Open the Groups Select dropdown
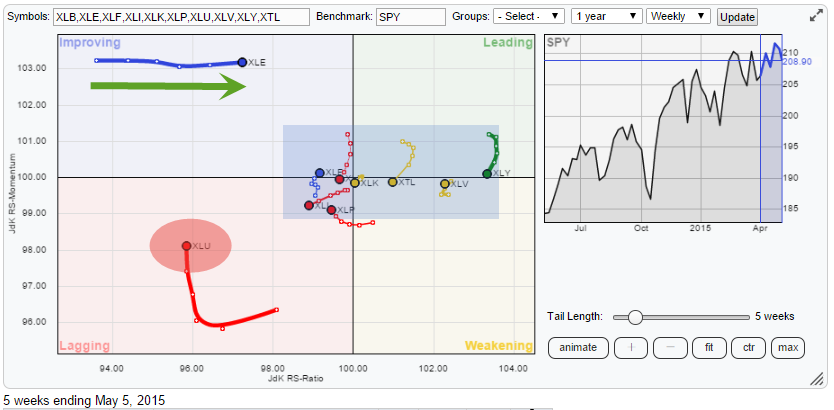 (529, 16)
